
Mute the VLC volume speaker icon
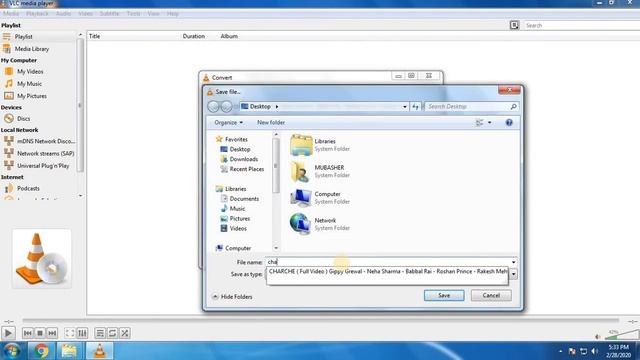[x=598, y=337]
